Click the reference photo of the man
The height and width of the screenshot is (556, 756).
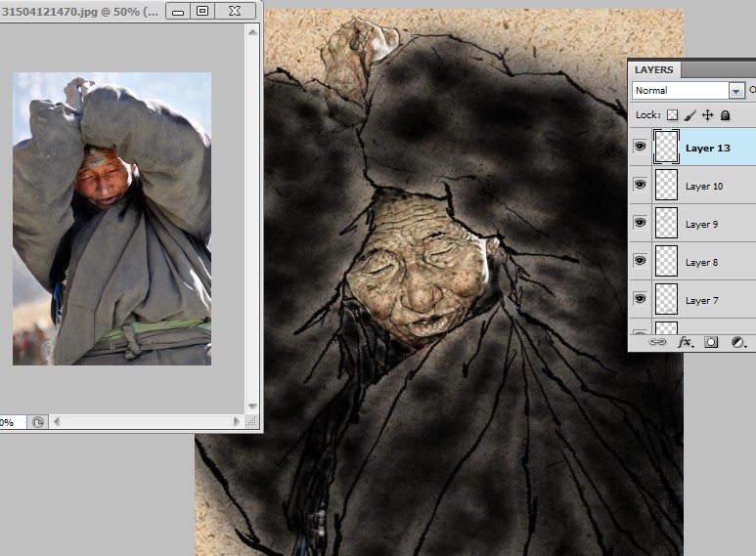111,219
